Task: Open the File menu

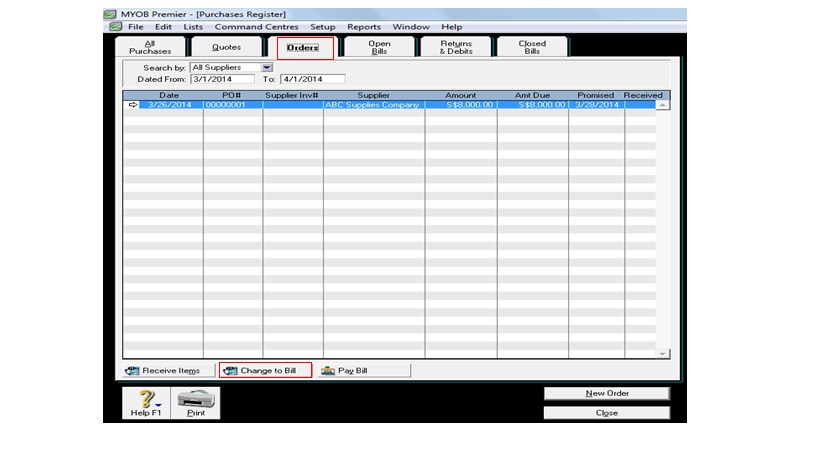Action: [x=136, y=27]
